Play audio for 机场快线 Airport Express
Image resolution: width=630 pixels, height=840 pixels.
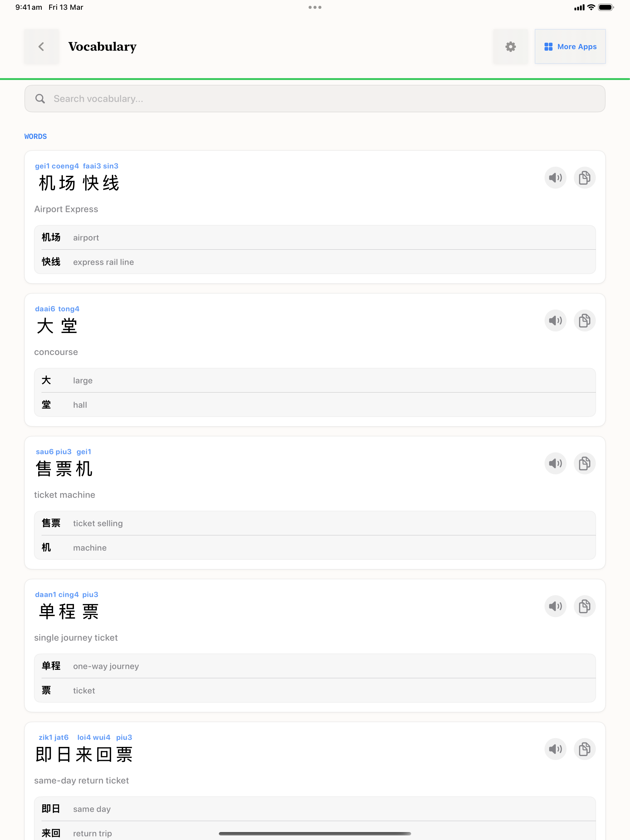[555, 178]
